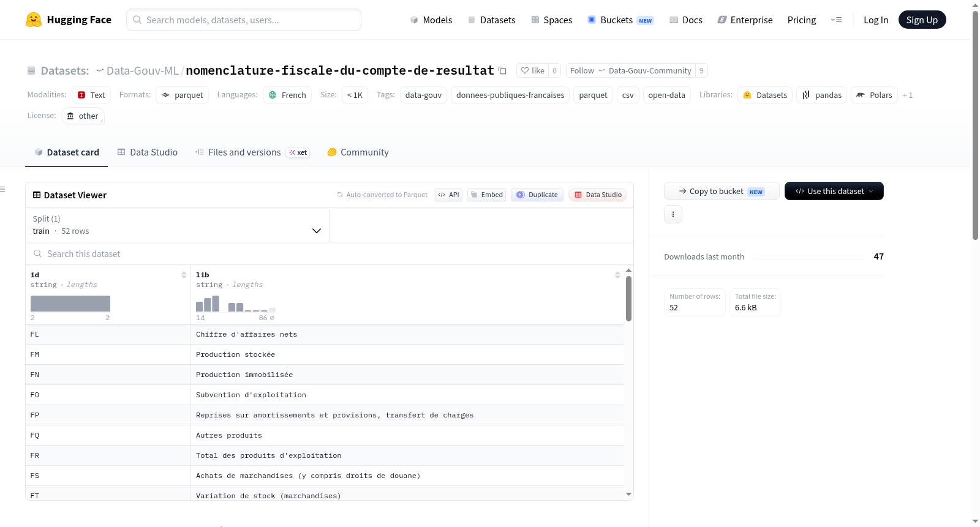
Task: Select the row 'Chiffre d'affaires nets'
Action: (325, 334)
